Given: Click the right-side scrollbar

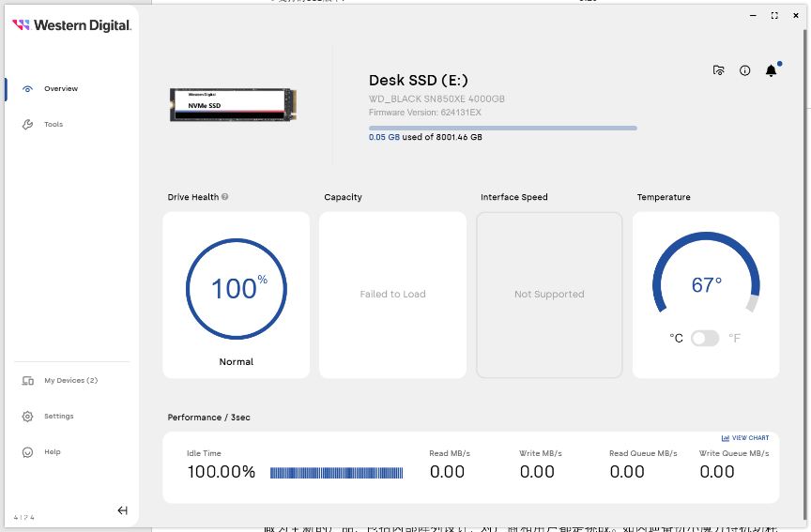Looking at the screenshot, I should coord(805,274).
